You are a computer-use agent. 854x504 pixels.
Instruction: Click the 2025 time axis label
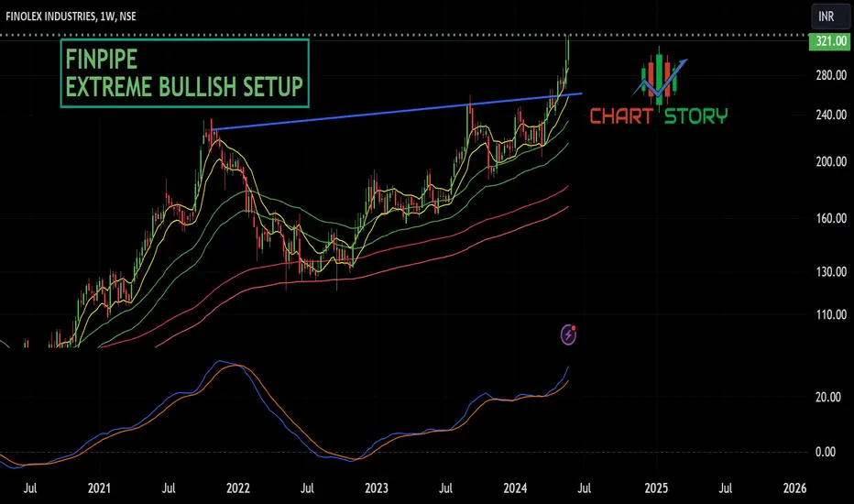point(656,488)
